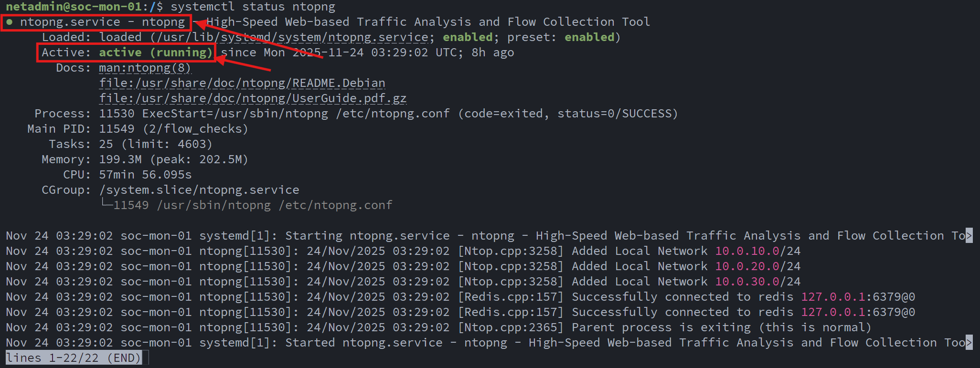The width and height of the screenshot is (980, 368).
Task: Open the README.Debian file link
Action: pos(242,83)
